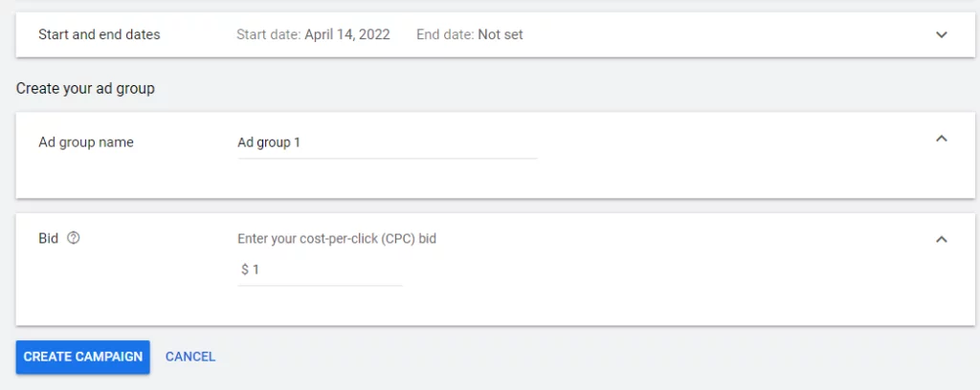The height and width of the screenshot is (390, 980).
Task: Click the dollar sign in the bid field
Action: point(245,270)
